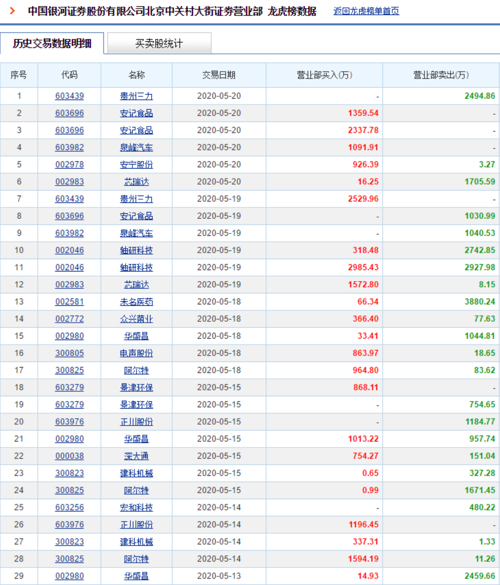Click the 代码 column header
The height and width of the screenshot is (585, 500).
[69, 75]
